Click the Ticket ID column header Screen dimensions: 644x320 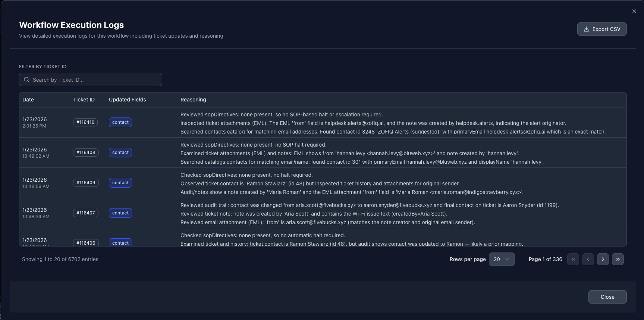[x=84, y=100]
